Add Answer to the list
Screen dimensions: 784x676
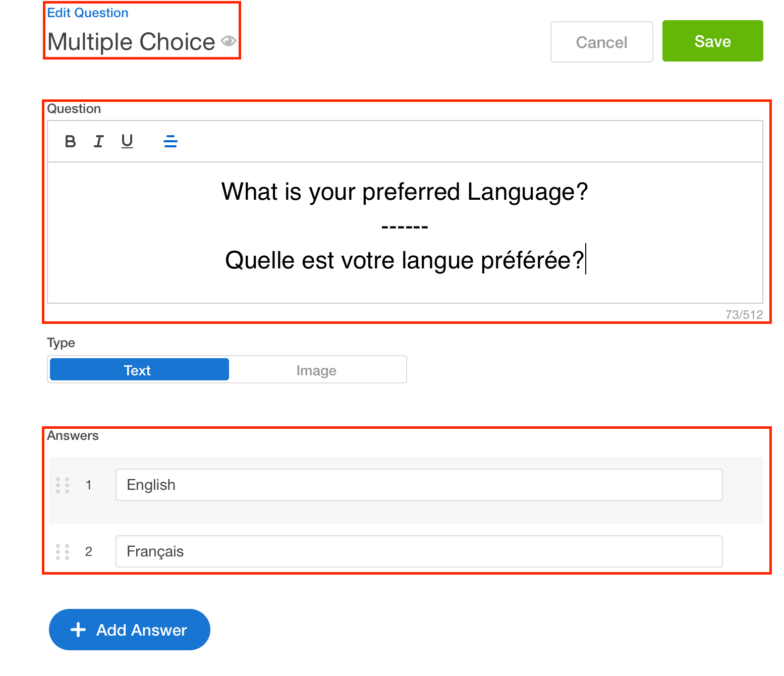click(x=130, y=630)
